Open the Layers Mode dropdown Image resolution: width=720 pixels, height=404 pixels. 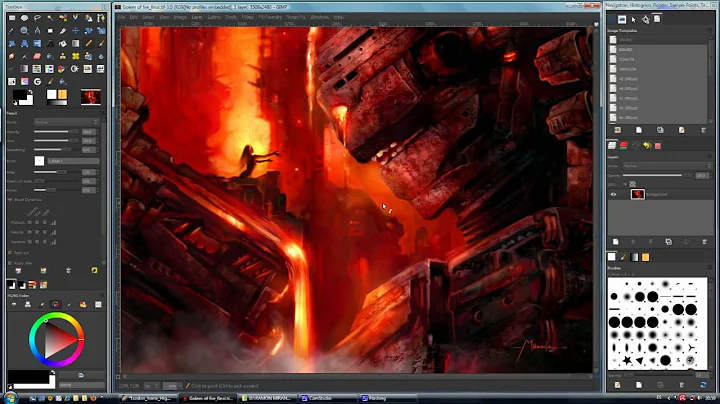pos(667,166)
